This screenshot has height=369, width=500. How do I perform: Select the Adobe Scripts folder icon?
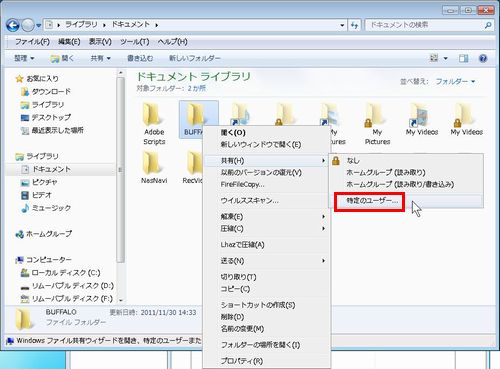pyautogui.click(x=153, y=115)
